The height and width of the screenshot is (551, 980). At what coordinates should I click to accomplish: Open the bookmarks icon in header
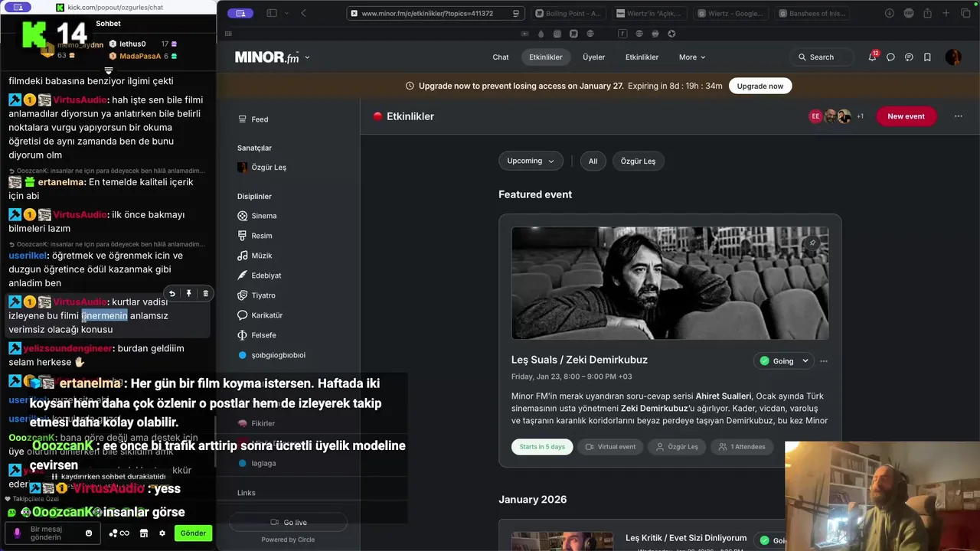point(927,57)
